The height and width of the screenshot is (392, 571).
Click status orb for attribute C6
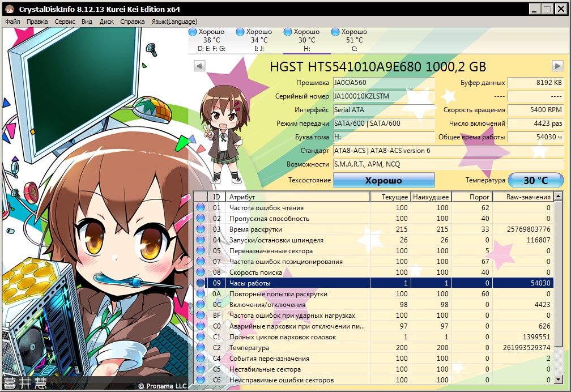(201, 380)
